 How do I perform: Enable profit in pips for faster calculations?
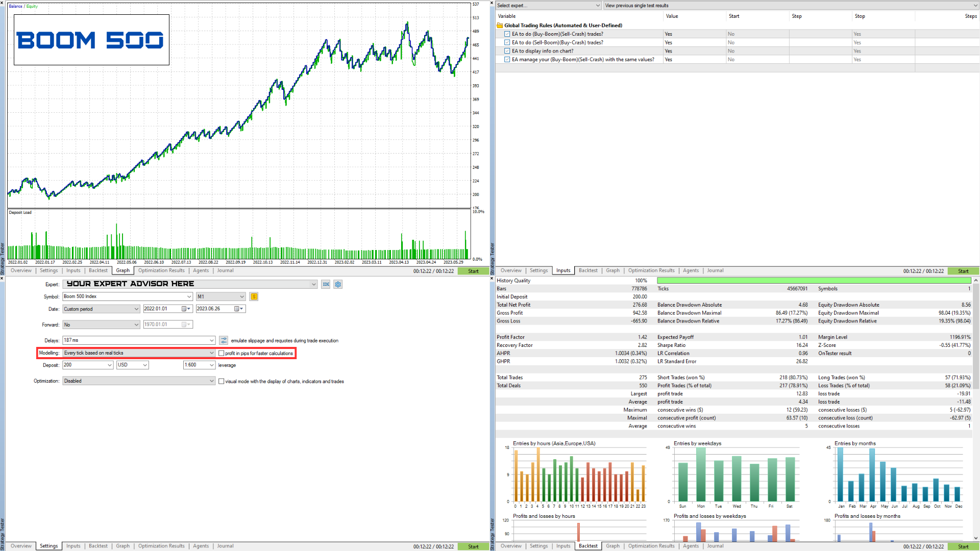coord(221,353)
